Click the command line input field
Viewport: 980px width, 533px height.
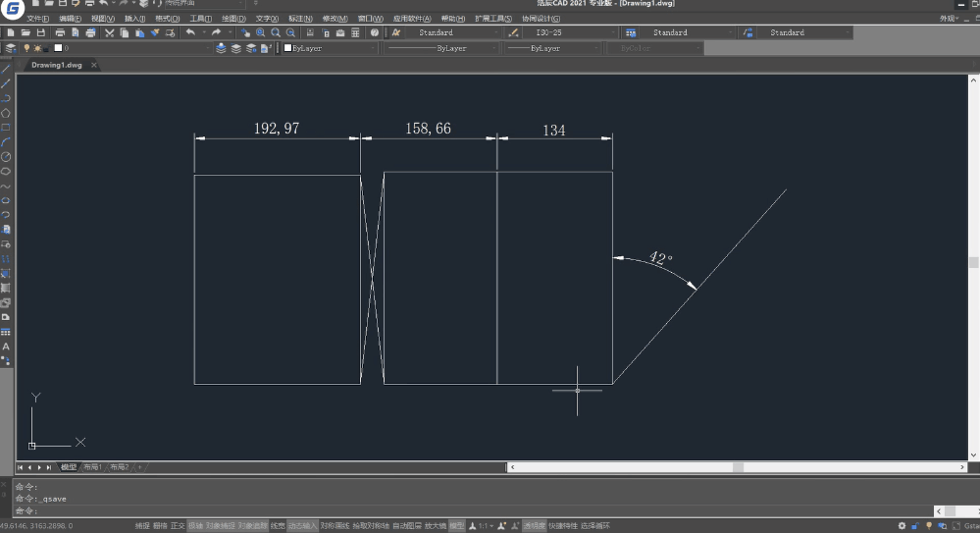pyautogui.click(x=475, y=511)
